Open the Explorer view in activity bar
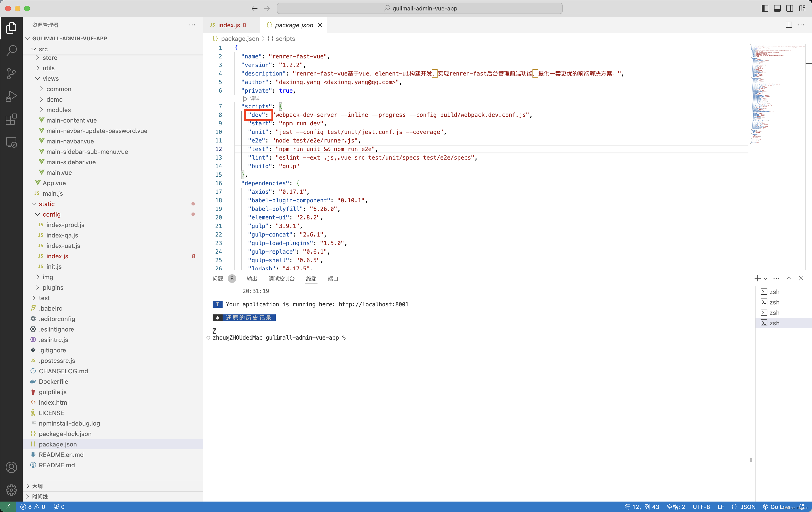The image size is (812, 512). (x=11, y=28)
